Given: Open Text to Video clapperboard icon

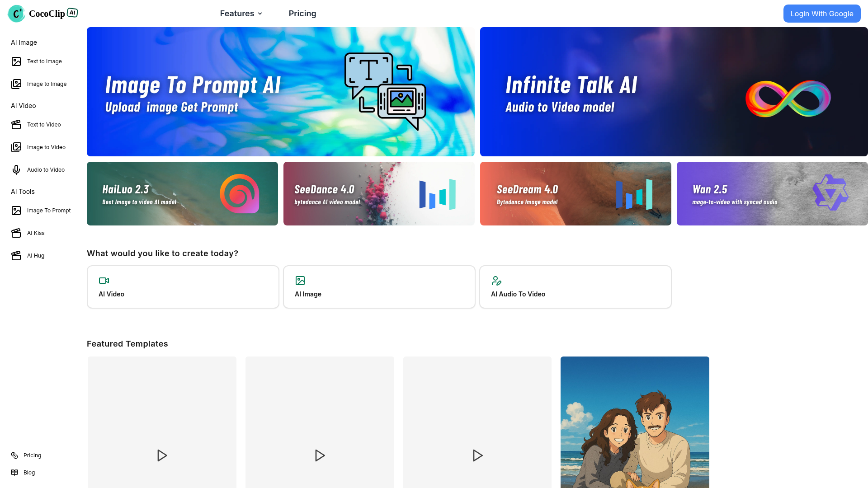Looking at the screenshot, I should [16, 125].
